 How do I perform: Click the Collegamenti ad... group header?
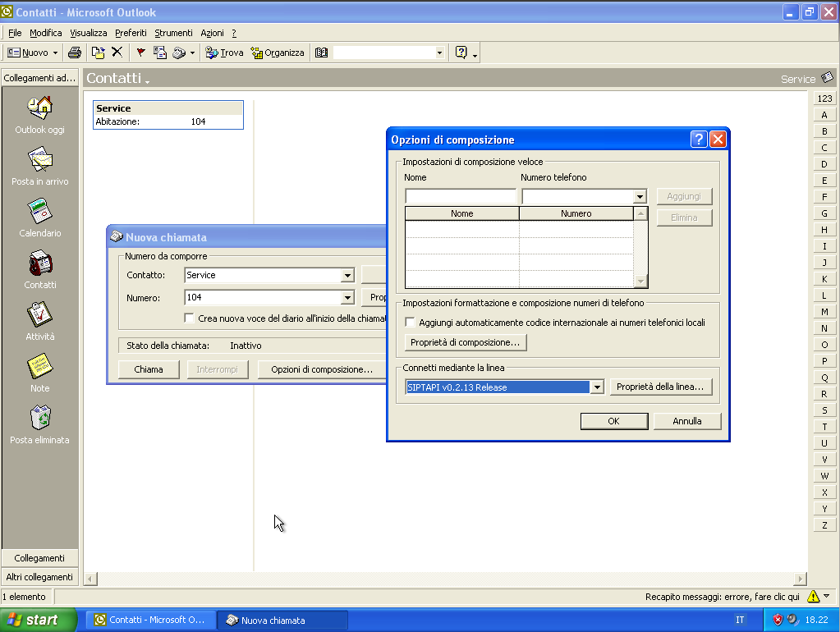39,78
